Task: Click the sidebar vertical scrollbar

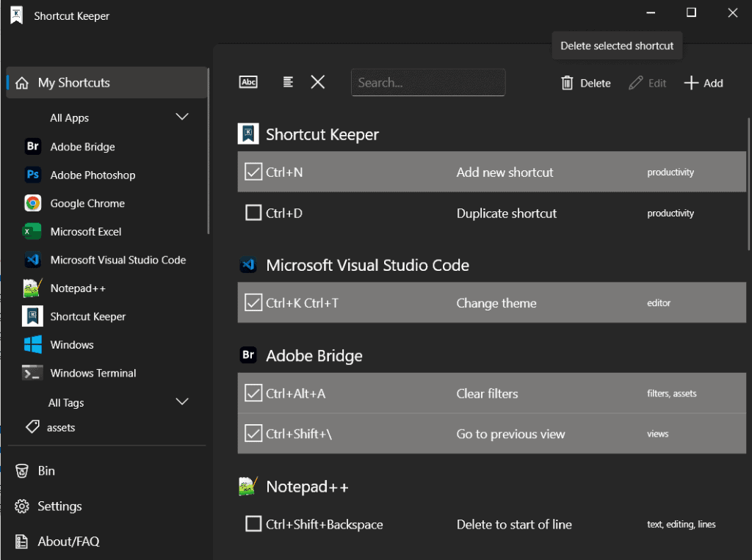Action: click(x=208, y=151)
